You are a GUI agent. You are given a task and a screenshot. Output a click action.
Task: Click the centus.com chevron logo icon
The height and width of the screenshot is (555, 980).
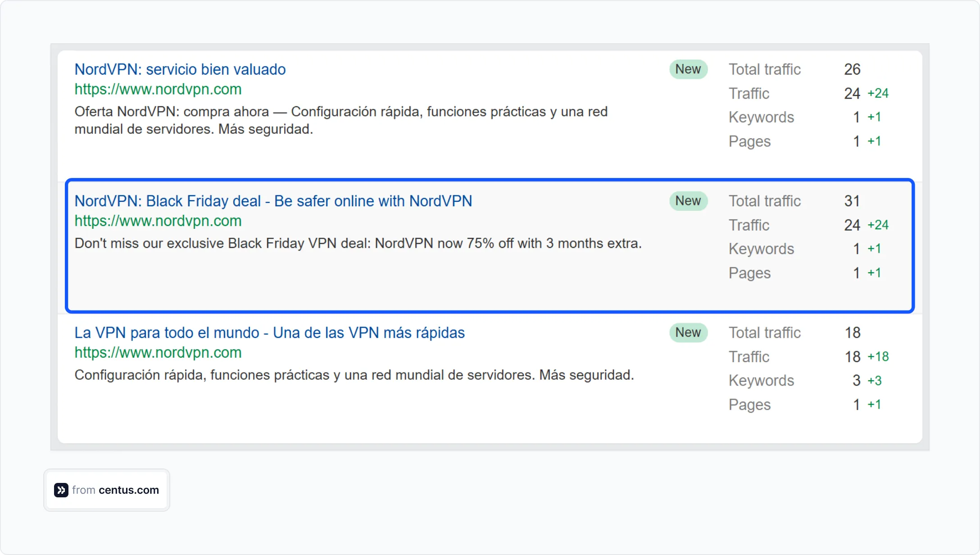tap(61, 490)
